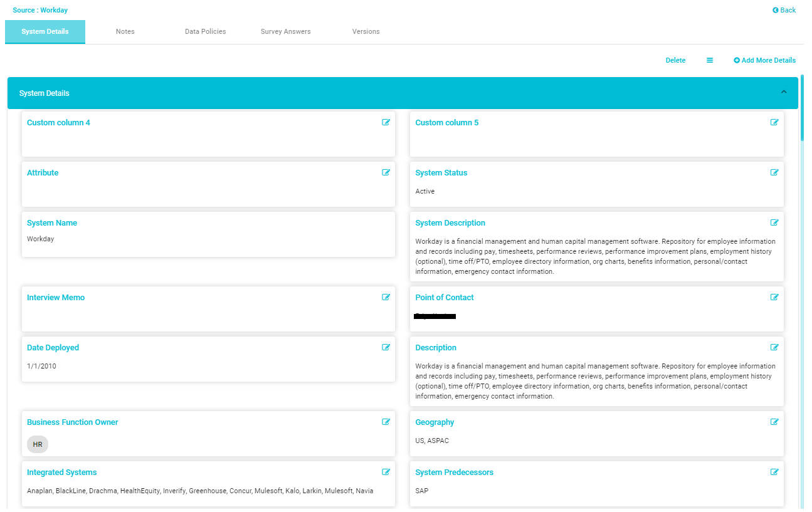Click the Geography heading
Screen dimensions: 812x512
point(435,422)
